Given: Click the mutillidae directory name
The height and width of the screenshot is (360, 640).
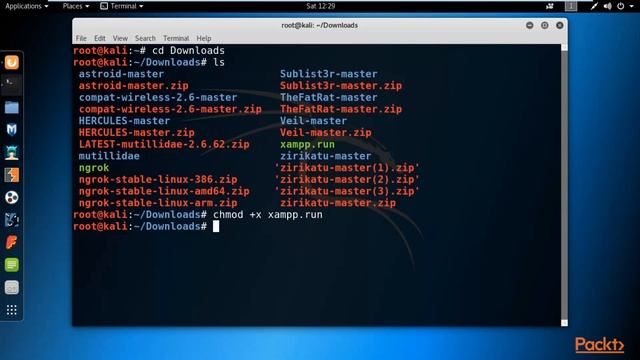Looking at the screenshot, I should coord(109,156).
